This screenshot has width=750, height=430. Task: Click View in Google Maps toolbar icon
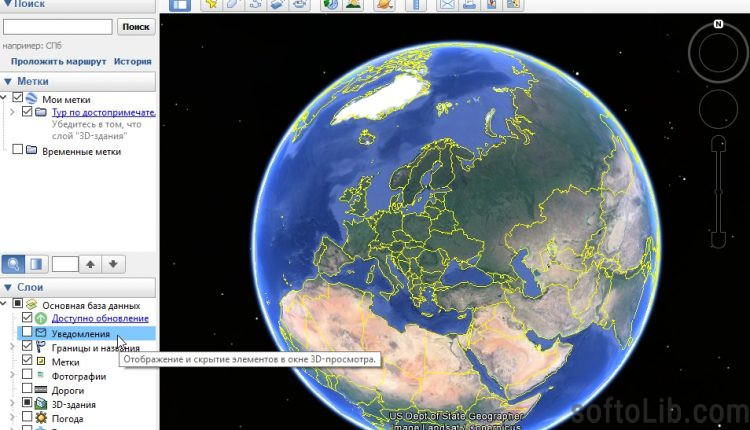pos(513,5)
